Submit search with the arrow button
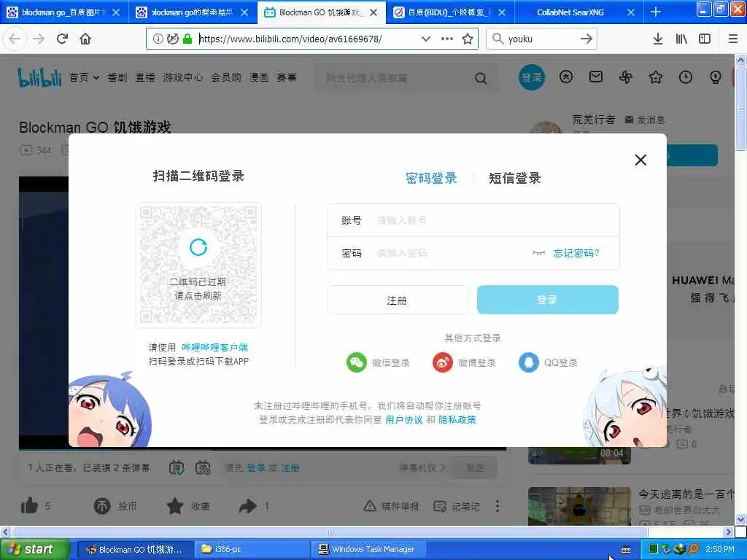Image resolution: width=747 pixels, height=560 pixels. click(x=587, y=39)
